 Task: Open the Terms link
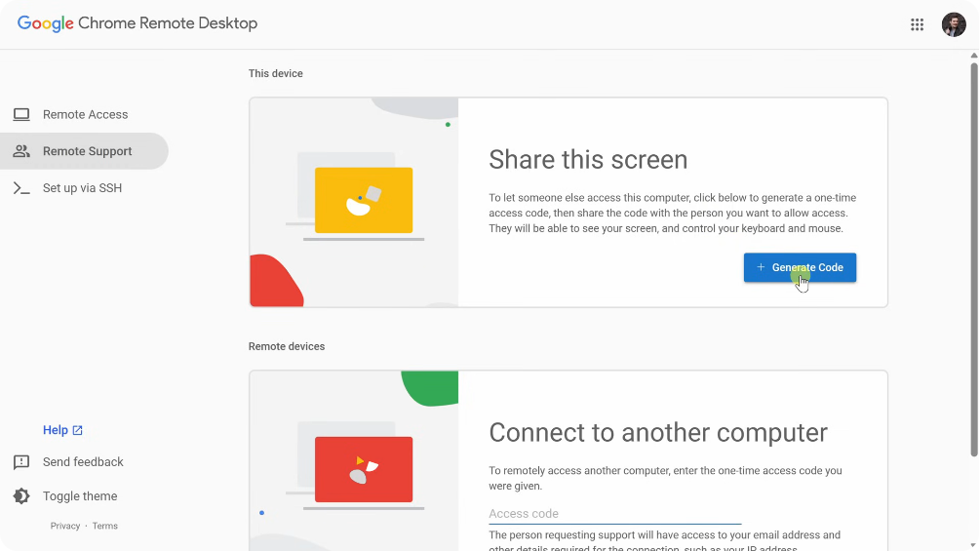(105, 526)
